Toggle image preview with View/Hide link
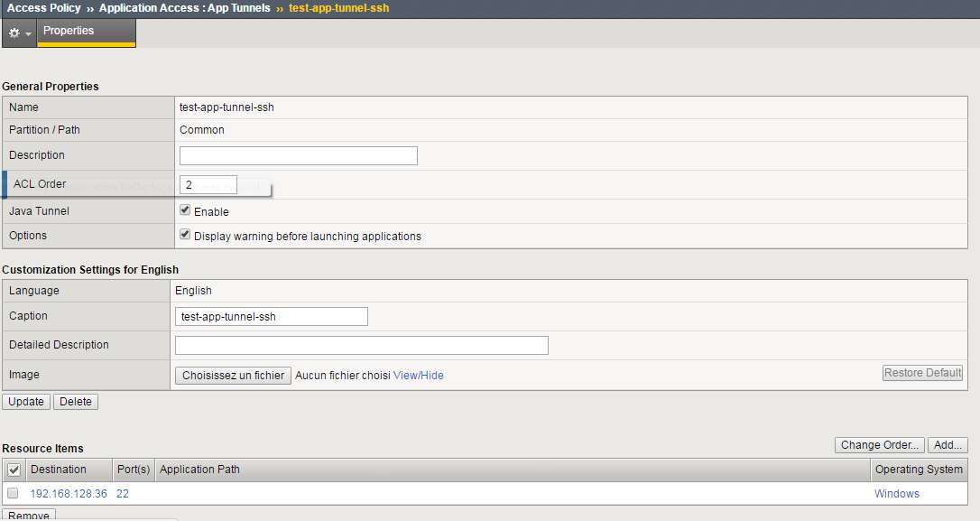 click(x=418, y=376)
